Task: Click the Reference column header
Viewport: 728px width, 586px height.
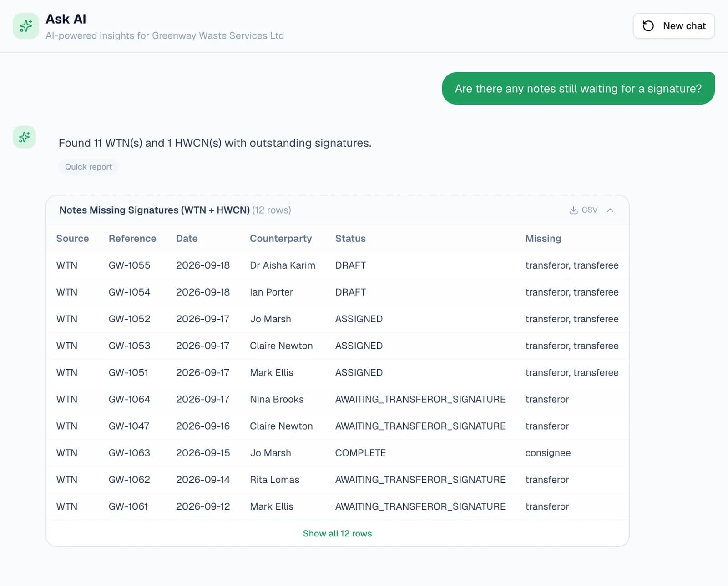Action: pos(132,239)
